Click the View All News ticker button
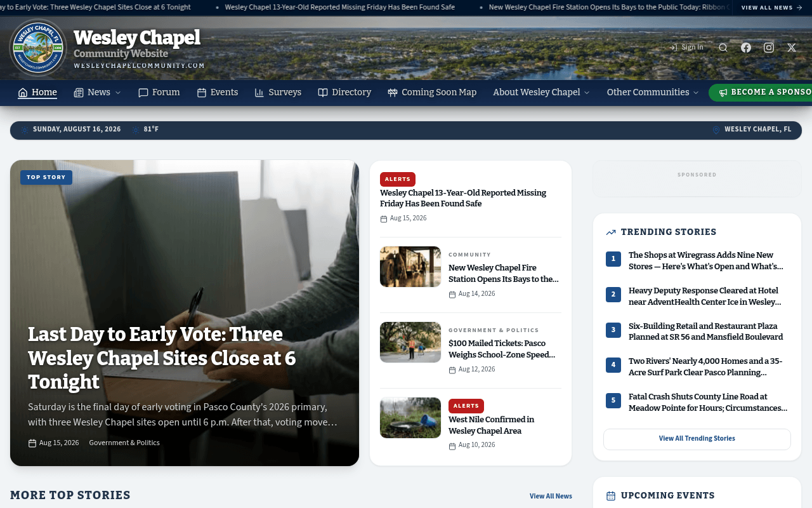Image resolution: width=812 pixels, height=508 pixels. click(x=772, y=8)
